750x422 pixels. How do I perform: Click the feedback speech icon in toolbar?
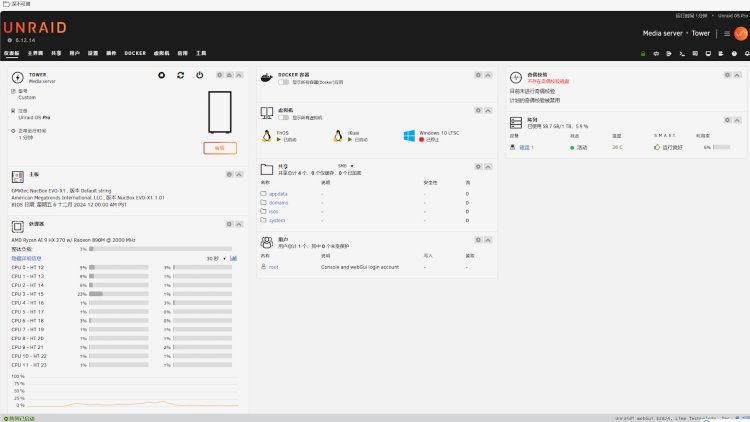click(695, 54)
